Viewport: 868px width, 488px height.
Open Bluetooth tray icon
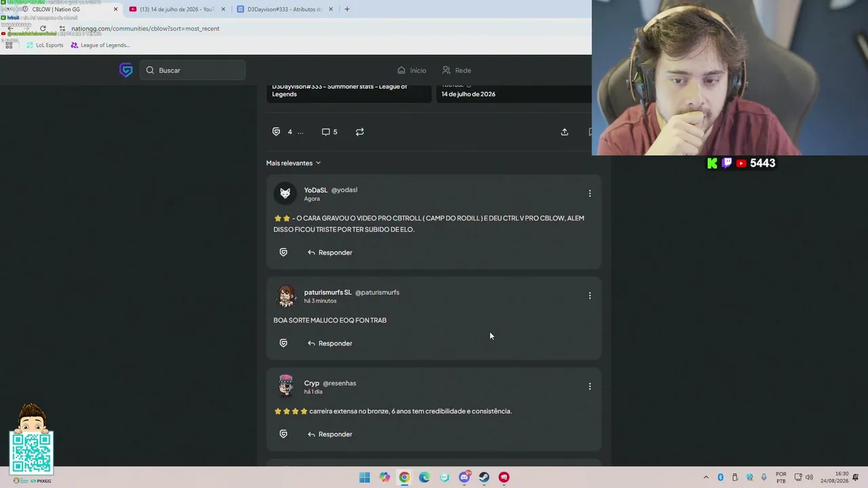pyautogui.click(x=720, y=477)
